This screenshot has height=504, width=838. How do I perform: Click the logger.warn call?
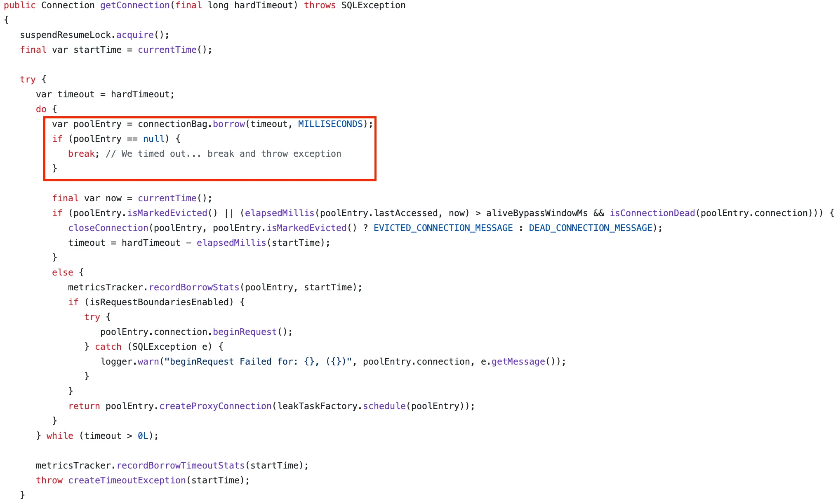click(x=148, y=362)
